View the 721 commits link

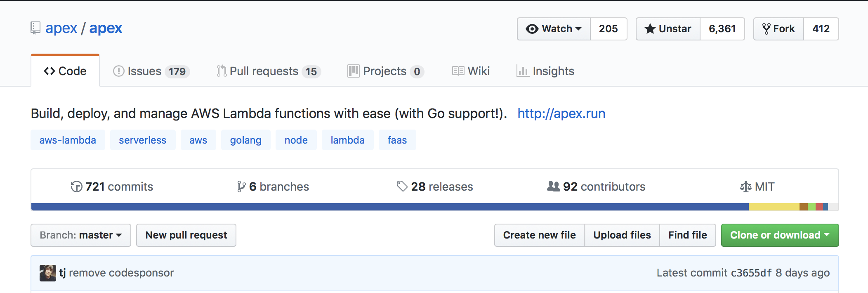click(112, 187)
